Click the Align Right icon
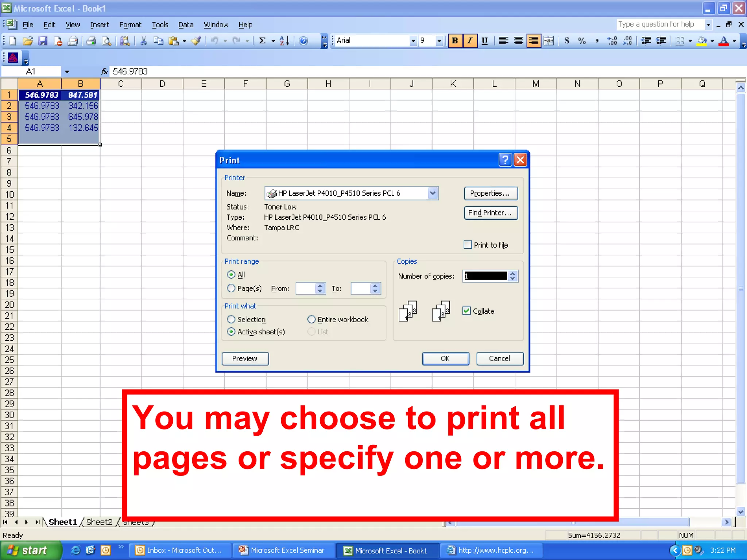747x560 pixels. click(534, 41)
